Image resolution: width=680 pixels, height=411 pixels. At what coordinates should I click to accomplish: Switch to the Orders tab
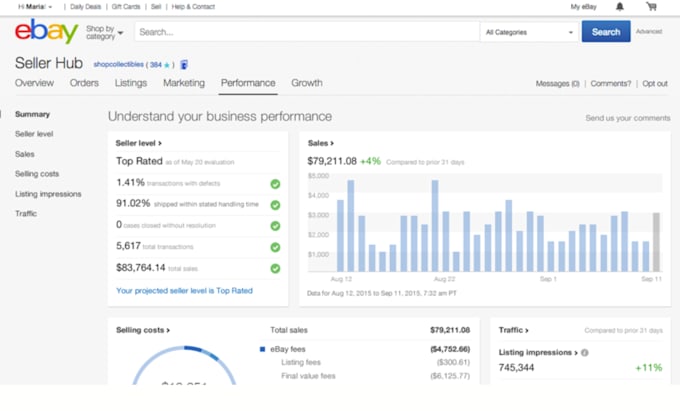click(x=84, y=83)
